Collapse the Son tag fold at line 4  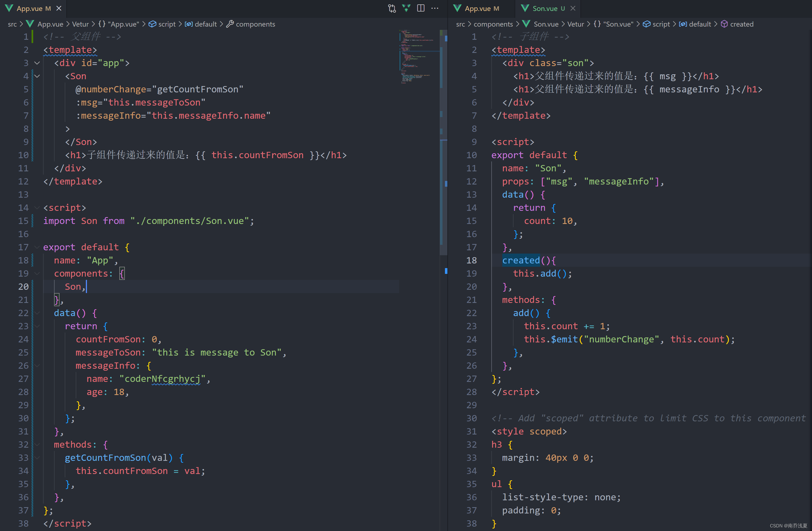coord(37,76)
